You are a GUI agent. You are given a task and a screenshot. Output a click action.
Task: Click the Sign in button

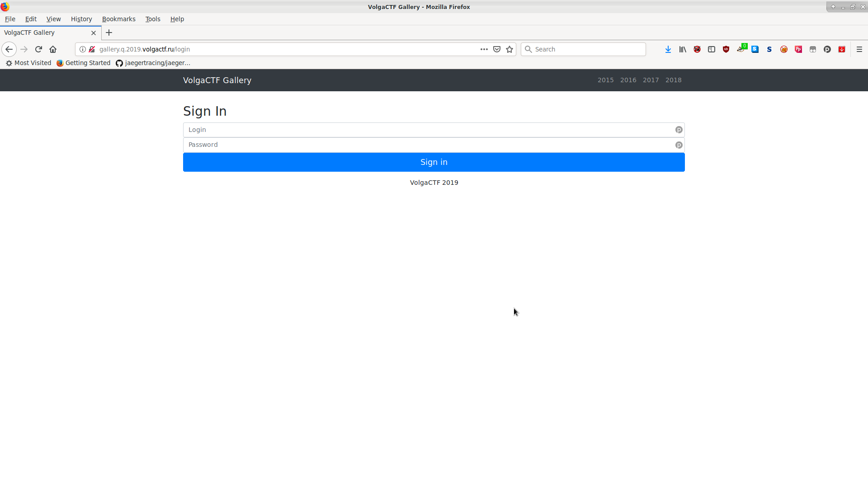click(x=434, y=162)
